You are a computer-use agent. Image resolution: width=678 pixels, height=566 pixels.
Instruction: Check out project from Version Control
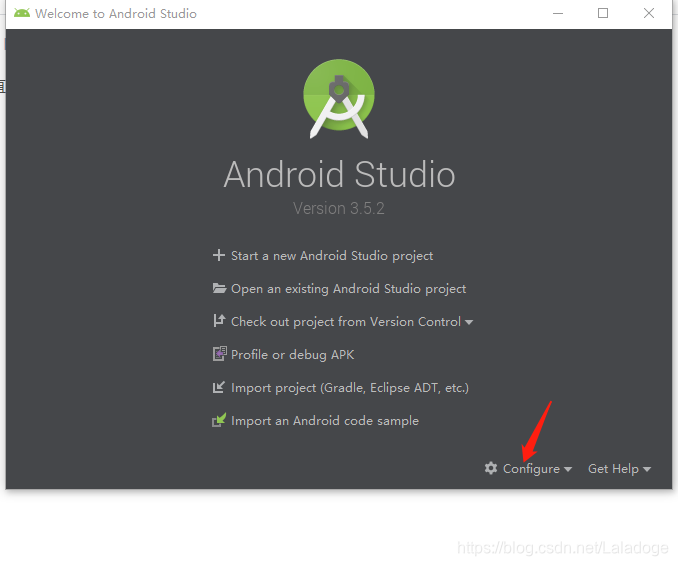click(346, 322)
